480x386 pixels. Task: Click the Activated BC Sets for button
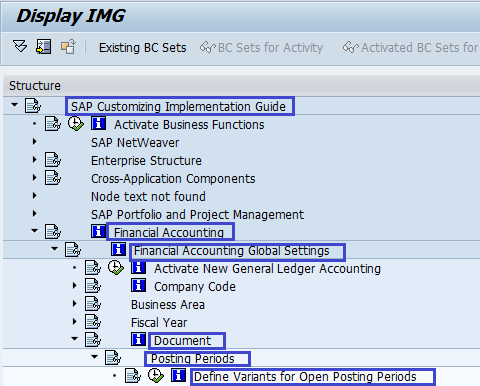[x=411, y=48]
